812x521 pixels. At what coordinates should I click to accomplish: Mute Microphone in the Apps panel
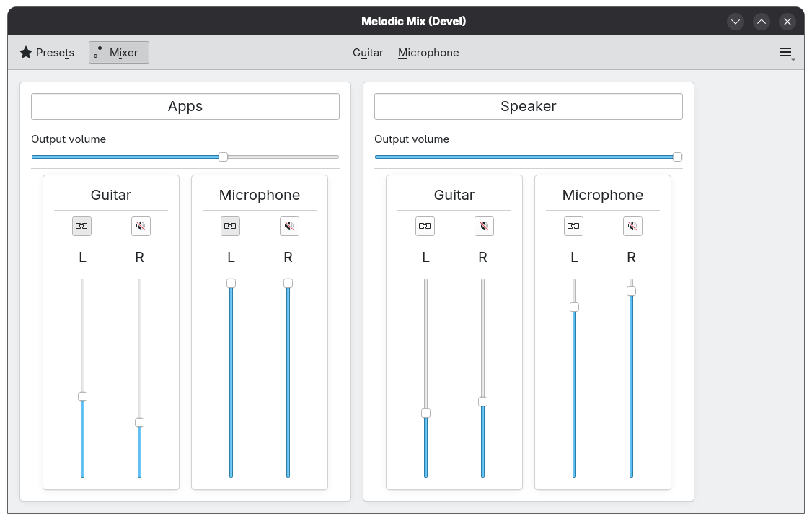pyautogui.click(x=289, y=227)
